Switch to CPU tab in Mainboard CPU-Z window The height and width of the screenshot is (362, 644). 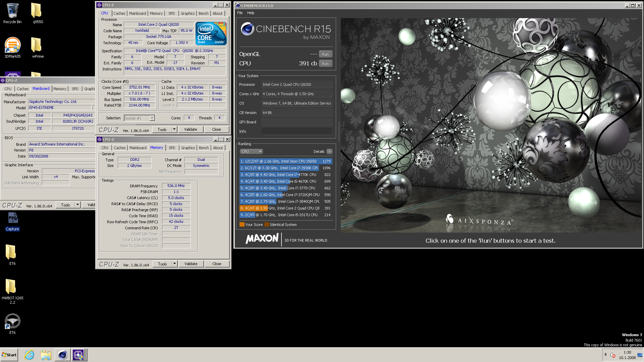tap(8, 89)
